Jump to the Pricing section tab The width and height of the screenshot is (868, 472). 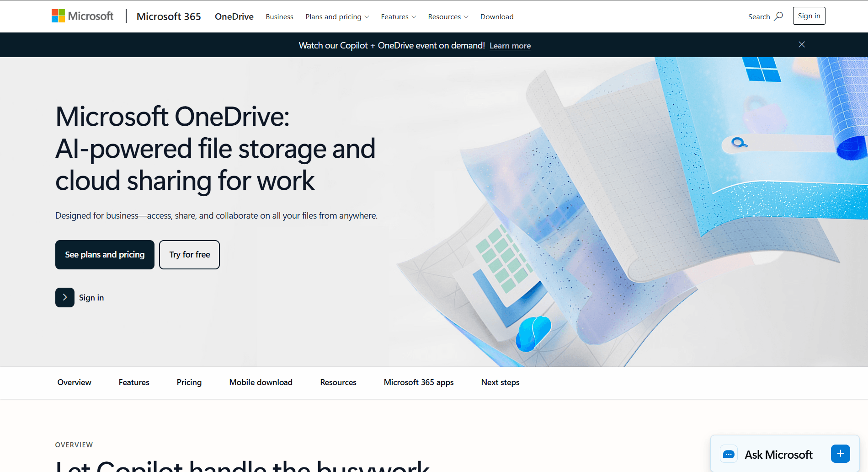[x=189, y=382]
